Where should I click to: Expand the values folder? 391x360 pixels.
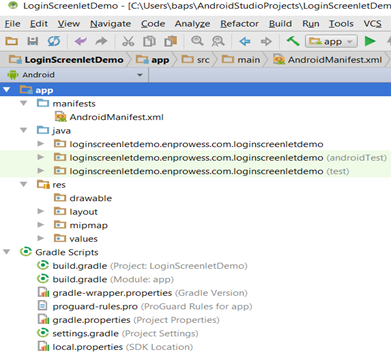click(x=41, y=239)
